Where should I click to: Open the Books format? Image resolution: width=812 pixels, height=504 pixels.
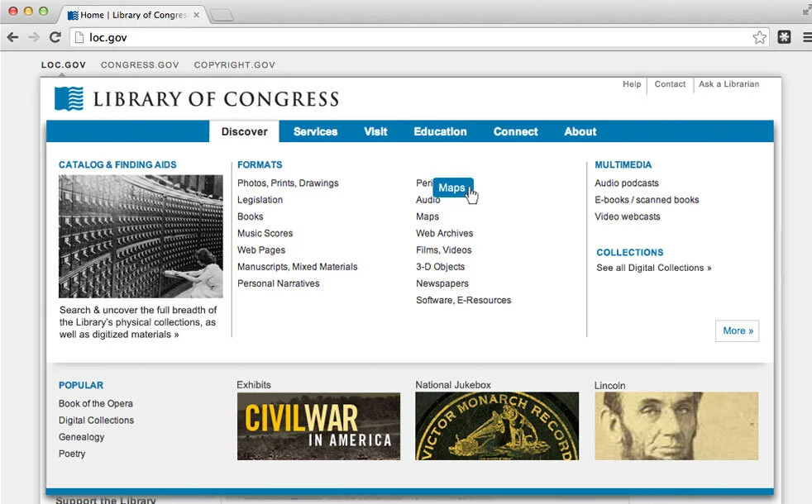click(x=250, y=216)
